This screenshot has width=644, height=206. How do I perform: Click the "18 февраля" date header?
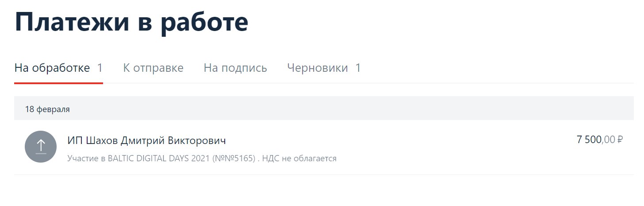[x=47, y=109]
